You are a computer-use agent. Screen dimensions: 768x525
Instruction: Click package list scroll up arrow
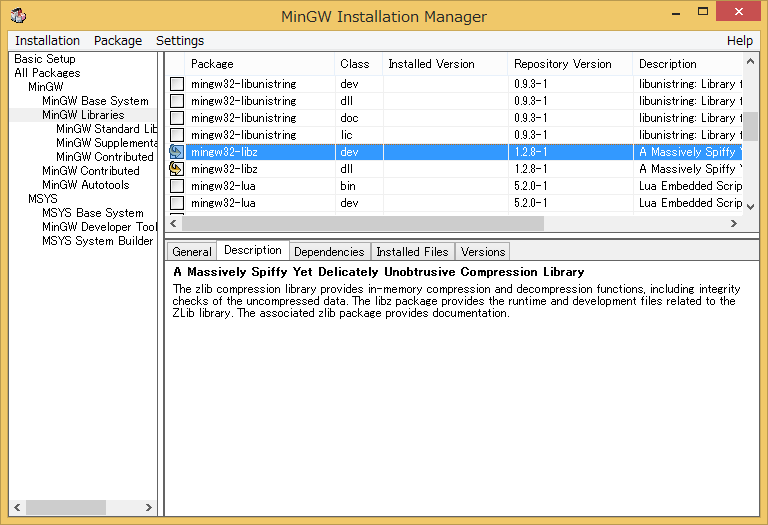(750, 61)
